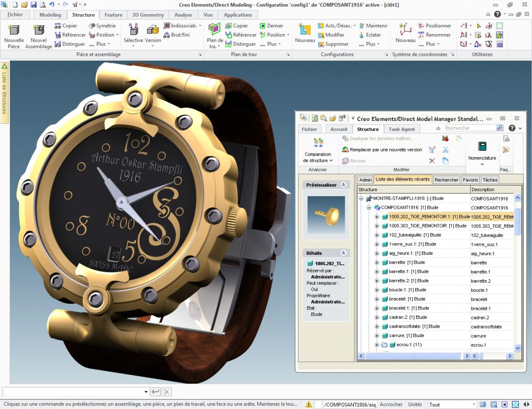Create a Nouvelle Pièce
Viewport: 532px width, 409px height.
(14, 36)
